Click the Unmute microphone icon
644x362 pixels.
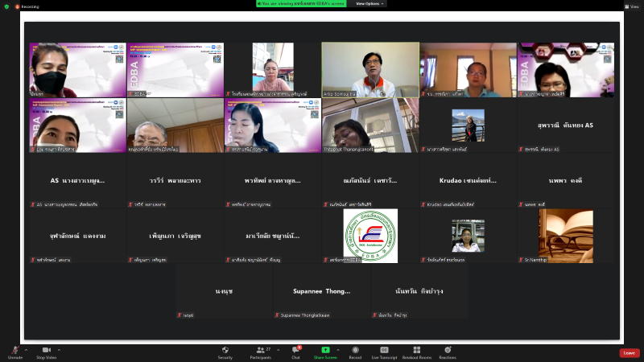pos(15,350)
